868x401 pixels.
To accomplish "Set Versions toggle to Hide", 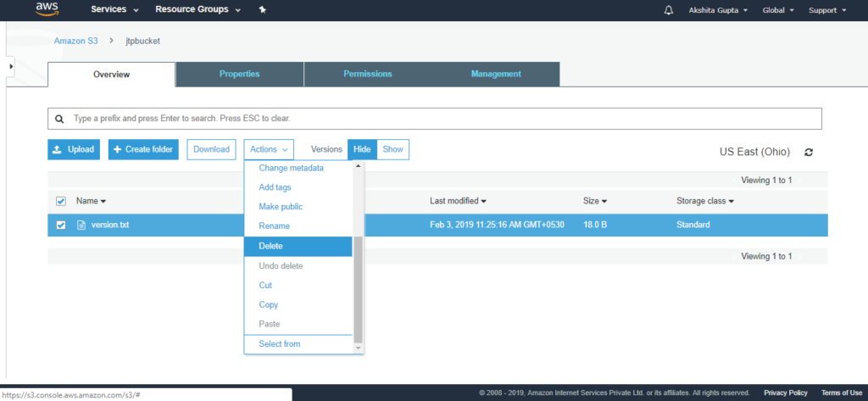I will (362, 149).
